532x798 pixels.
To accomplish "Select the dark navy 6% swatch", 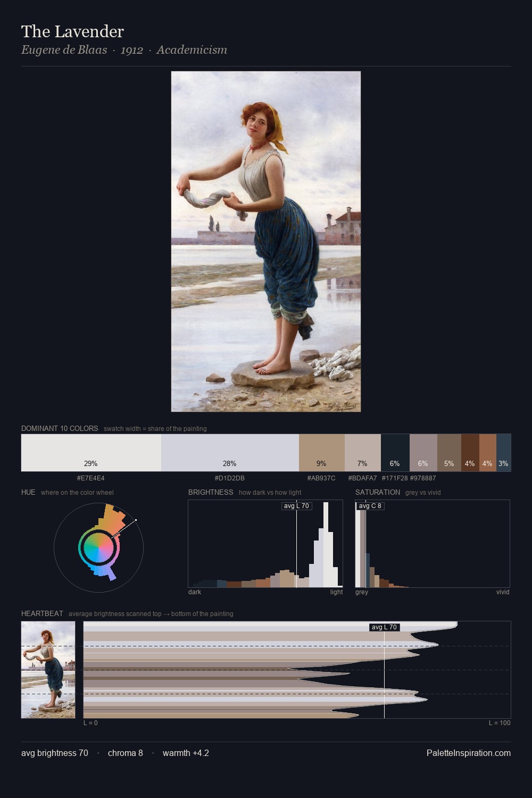I will pyautogui.click(x=395, y=453).
